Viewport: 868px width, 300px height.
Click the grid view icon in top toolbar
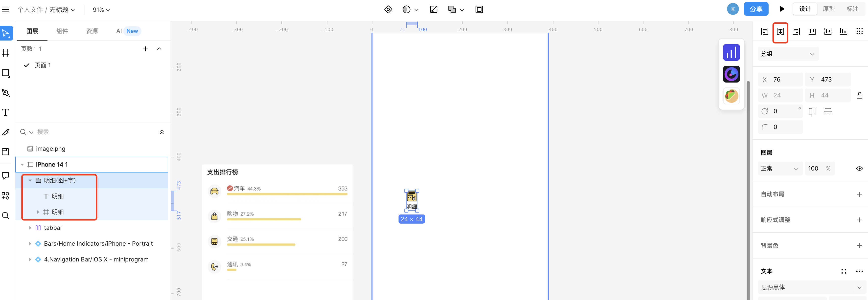[861, 32]
